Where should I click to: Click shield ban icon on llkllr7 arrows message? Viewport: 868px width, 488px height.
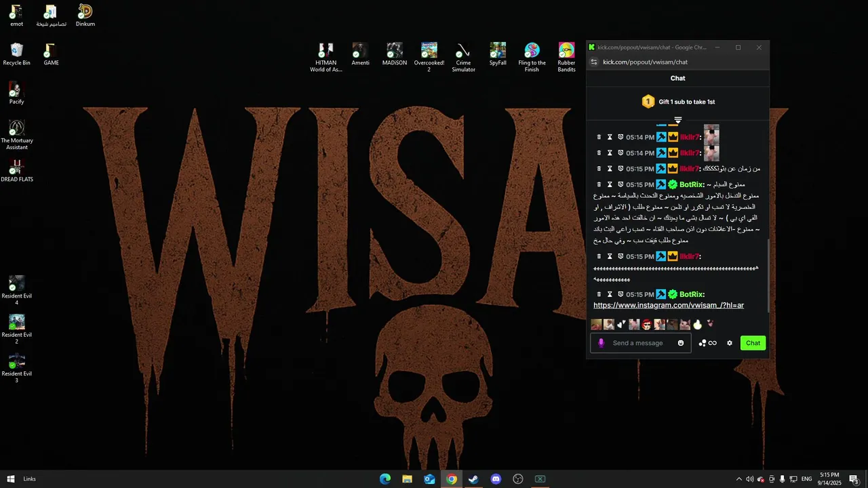pos(620,256)
